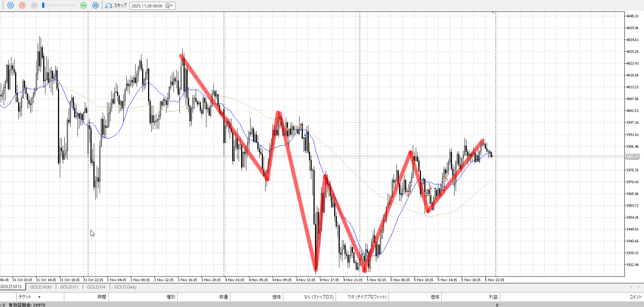Sort orders by チケット column header
644x307 pixels.
pyautogui.click(x=25, y=297)
